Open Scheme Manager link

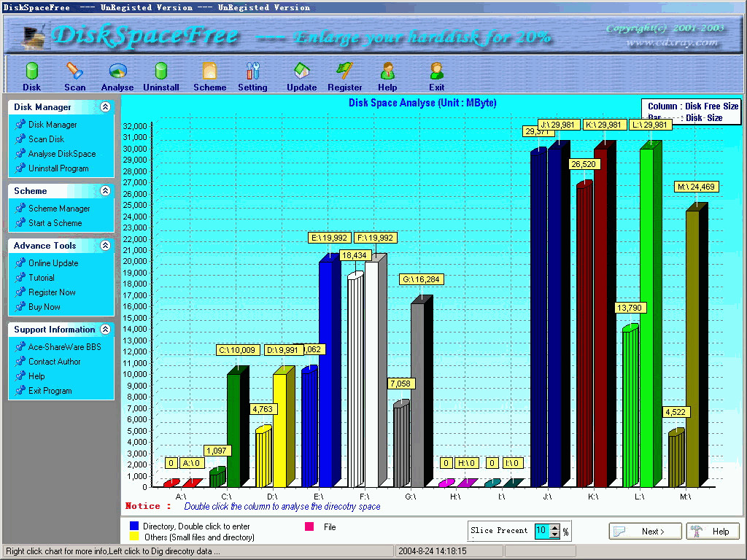pos(59,209)
